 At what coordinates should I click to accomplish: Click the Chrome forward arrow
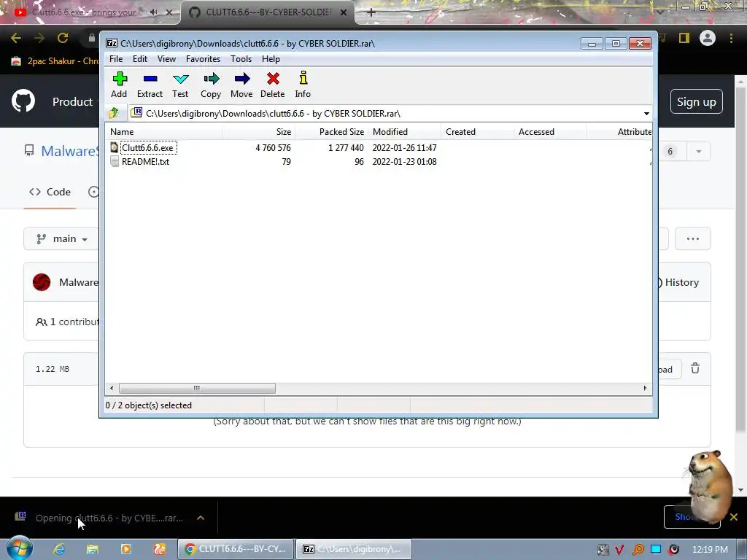[x=39, y=38]
